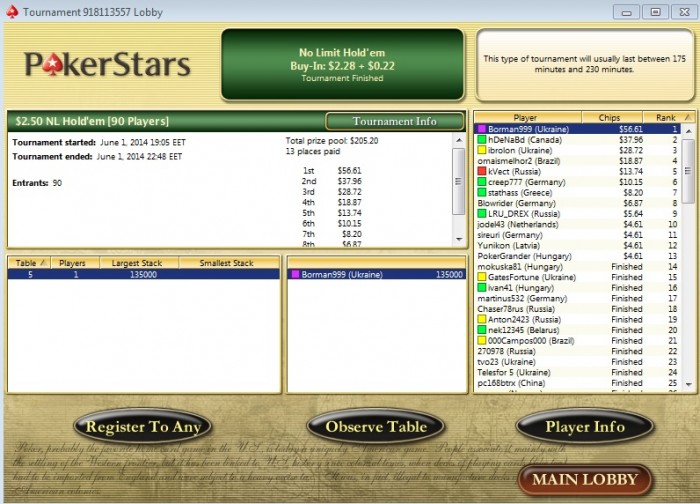The height and width of the screenshot is (504, 700).
Task: Select pc168btrx (China) row
Action: [x=578, y=383]
